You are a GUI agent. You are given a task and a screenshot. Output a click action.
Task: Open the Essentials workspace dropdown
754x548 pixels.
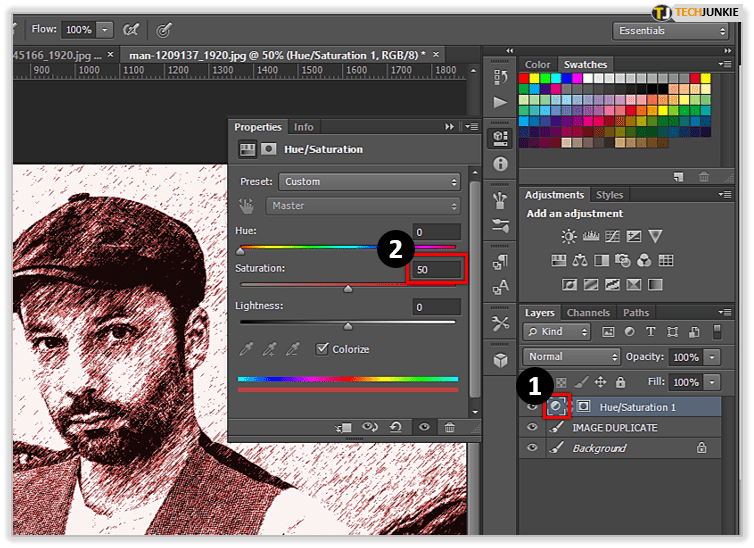click(670, 31)
